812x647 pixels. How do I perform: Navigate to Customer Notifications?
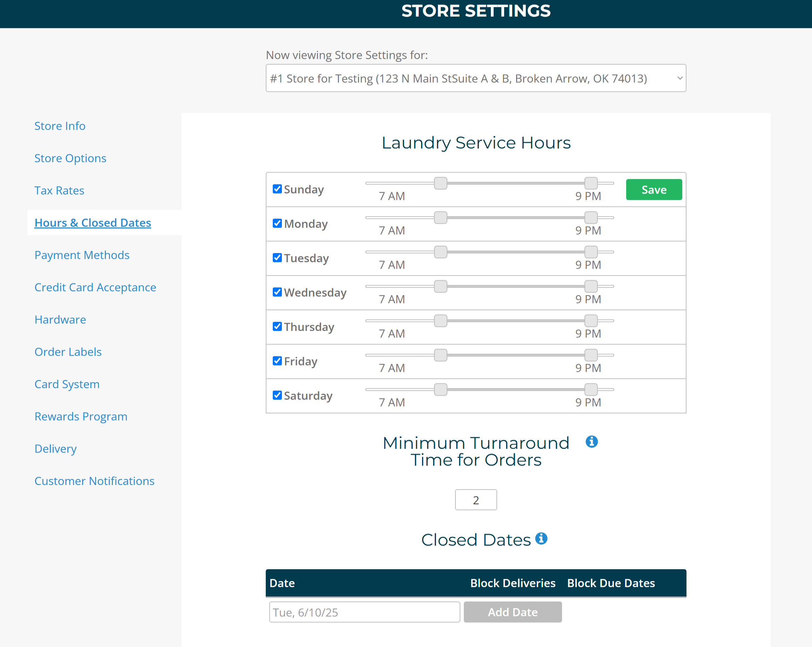pyautogui.click(x=95, y=481)
